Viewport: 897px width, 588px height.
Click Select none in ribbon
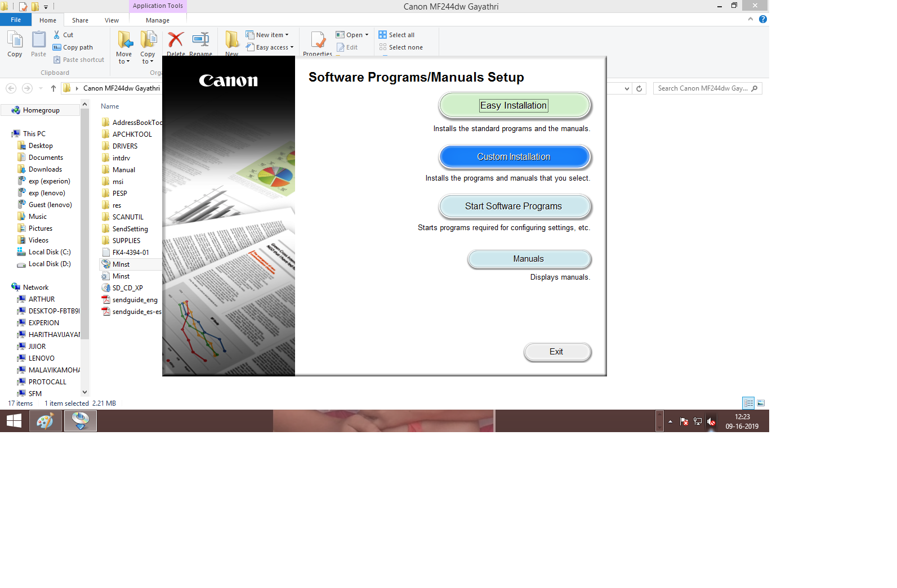point(401,47)
